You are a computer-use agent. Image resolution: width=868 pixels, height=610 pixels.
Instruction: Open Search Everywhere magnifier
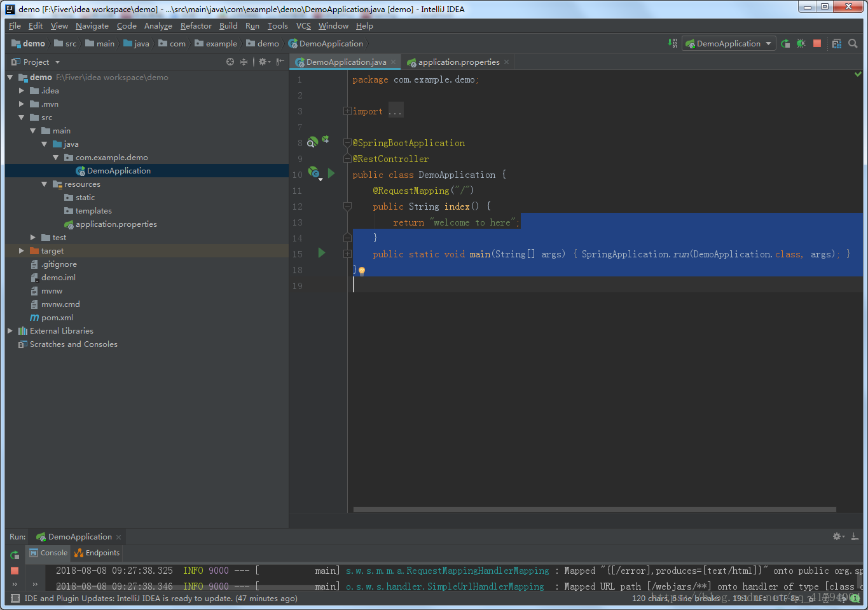(x=854, y=43)
